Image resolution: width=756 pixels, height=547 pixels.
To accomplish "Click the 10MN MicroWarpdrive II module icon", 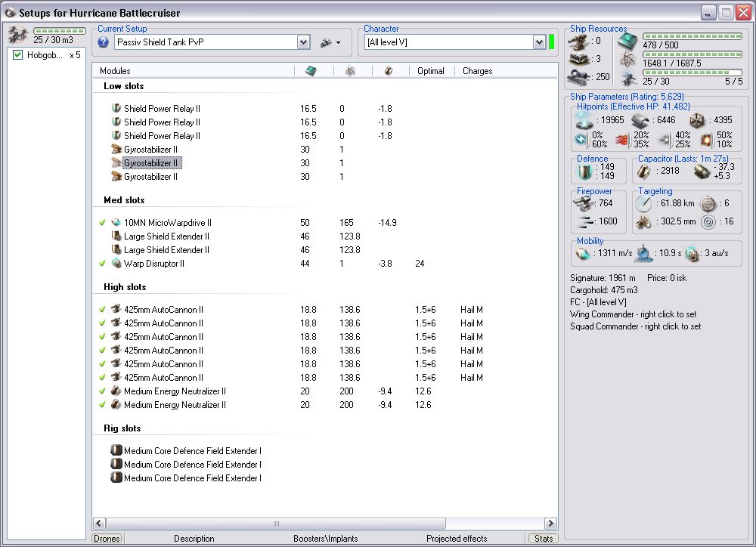I will [x=116, y=223].
